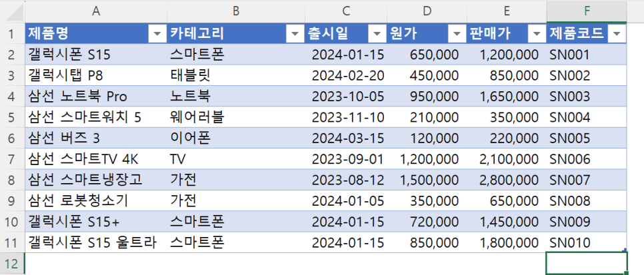Image resolution: width=644 pixels, height=275 pixels.
Task: Open the 제품코드 filter dropdown
Action: click(617, 34)
